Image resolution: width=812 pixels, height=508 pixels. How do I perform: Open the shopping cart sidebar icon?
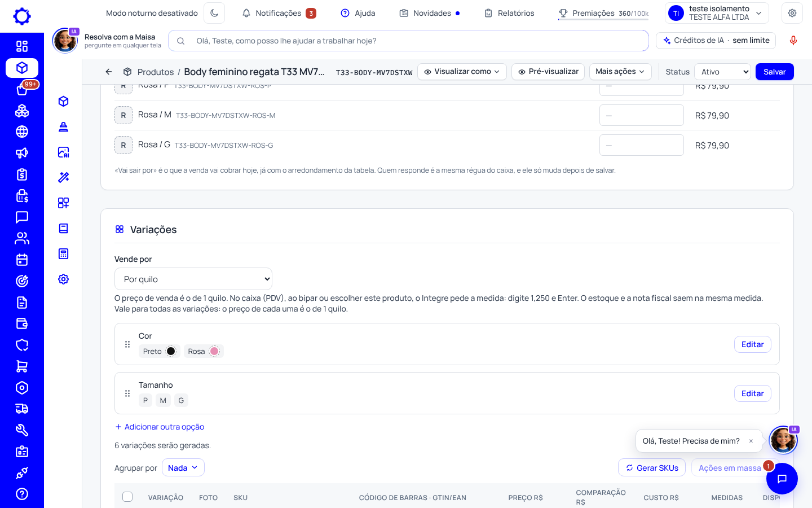tap(22, 366)
